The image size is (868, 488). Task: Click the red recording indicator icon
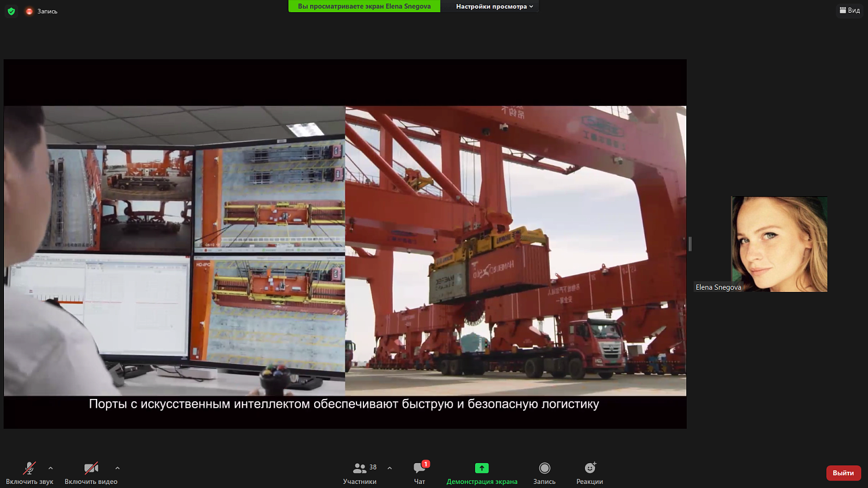(x=29, y=11)
